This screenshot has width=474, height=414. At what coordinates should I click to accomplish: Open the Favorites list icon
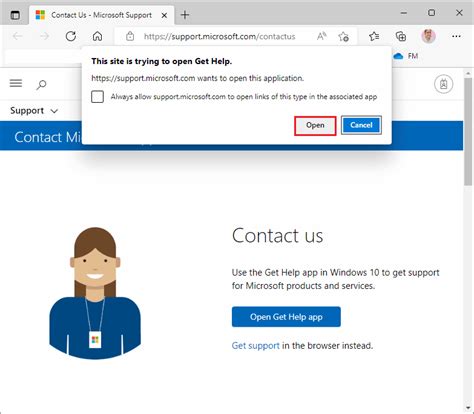coord(374,36)
